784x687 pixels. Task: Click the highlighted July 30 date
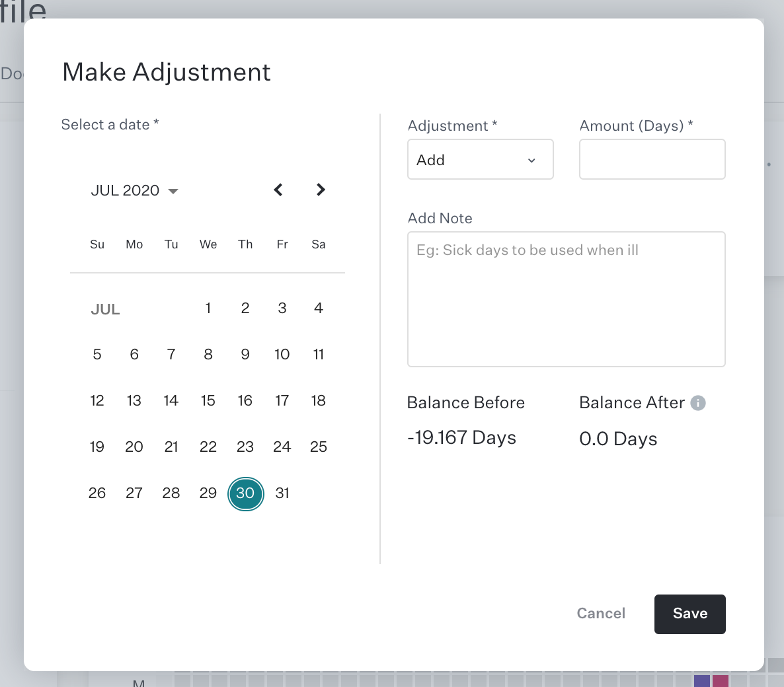(x=245, y=493)
